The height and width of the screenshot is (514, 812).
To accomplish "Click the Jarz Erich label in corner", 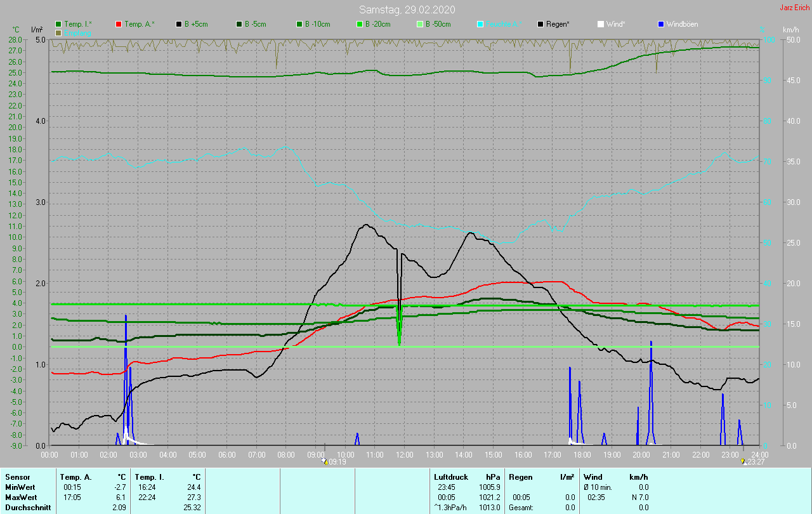I will pos(794,8).
